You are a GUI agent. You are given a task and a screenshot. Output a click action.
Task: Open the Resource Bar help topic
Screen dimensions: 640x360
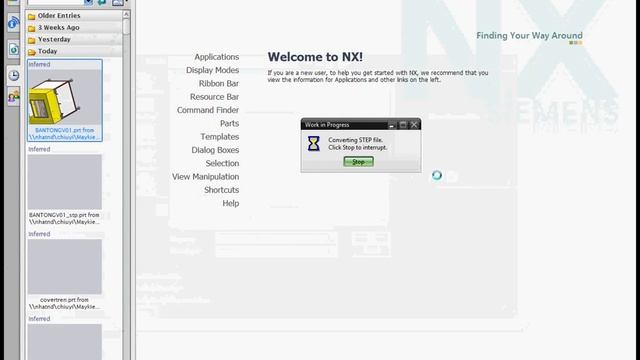pos(214,97)
